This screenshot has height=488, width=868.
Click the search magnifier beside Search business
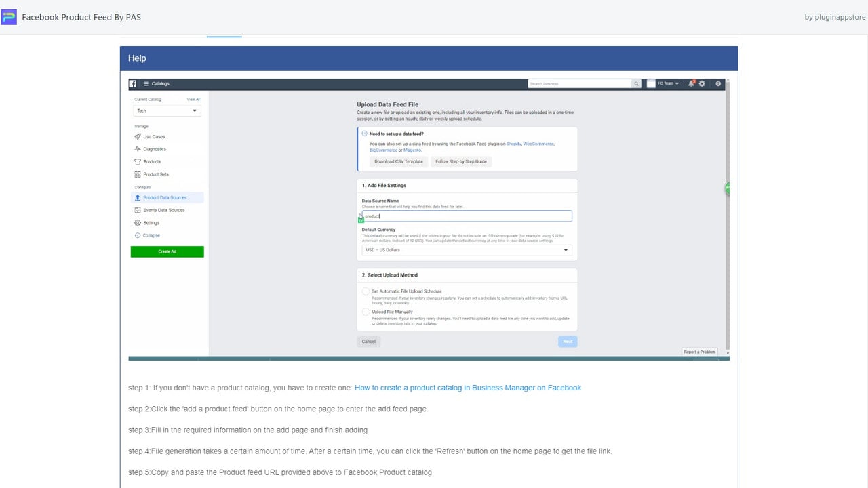[636, 83]
